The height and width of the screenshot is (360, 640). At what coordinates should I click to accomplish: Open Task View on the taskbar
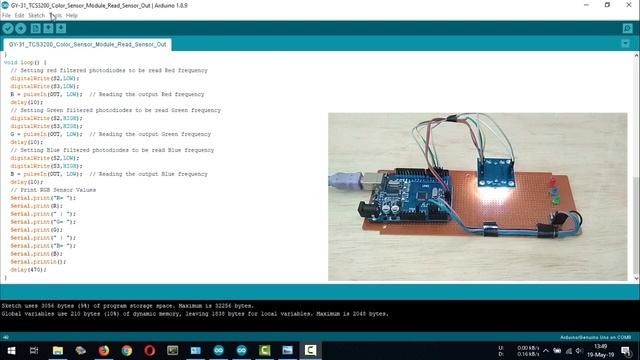click(x=34, y=351)
